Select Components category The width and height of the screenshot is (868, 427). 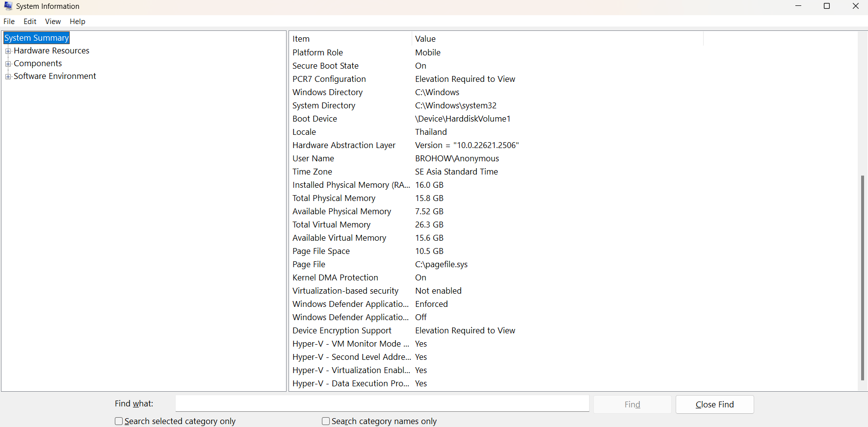tap(38, 63)
